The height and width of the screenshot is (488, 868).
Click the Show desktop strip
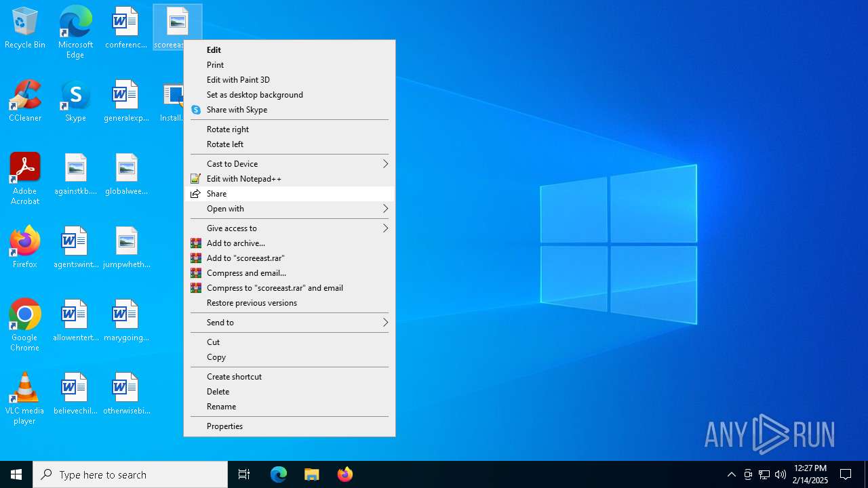(866, 474)
